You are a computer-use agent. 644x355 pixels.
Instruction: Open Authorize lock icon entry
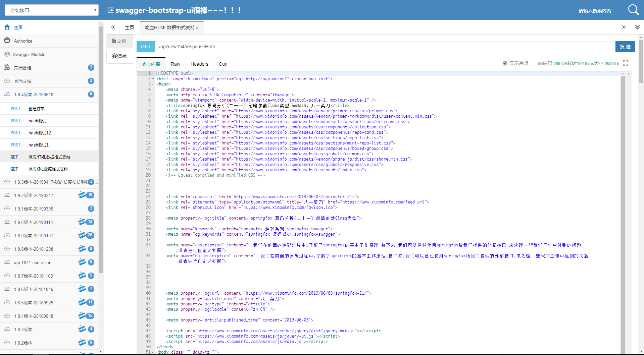click(x=7, y=41)
